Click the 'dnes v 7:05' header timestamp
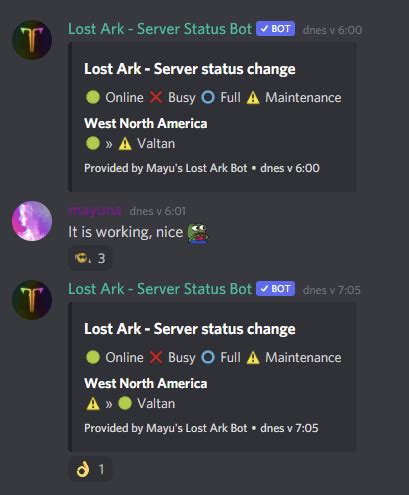The image size is (409, 495). coord(332,290)
